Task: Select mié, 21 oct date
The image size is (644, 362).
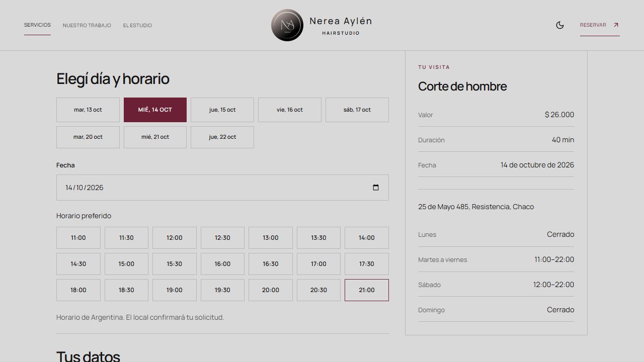Action: click(155, 137)
